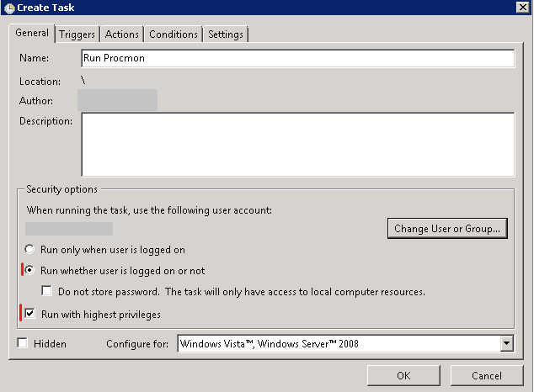The image size is (534, 392).
Task: Select Run only when user is logged on
Action: [31, 250]
